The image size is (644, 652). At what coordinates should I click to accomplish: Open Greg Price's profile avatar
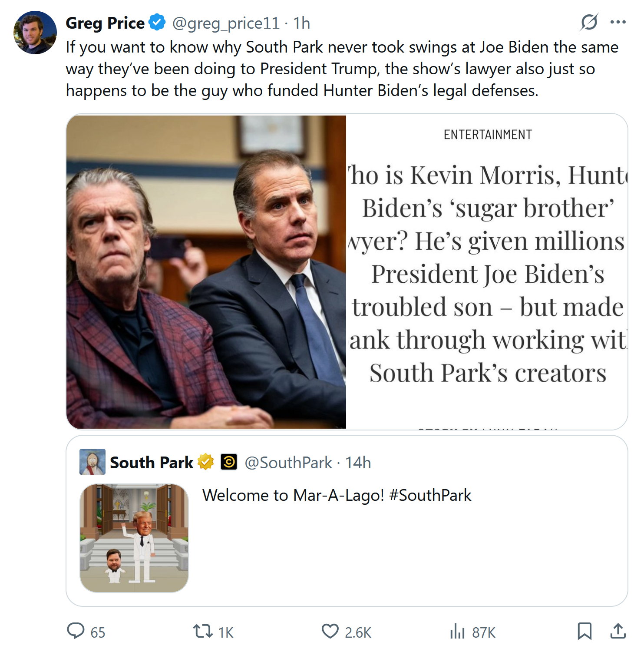pyautogui.click(x=35, y=33)
